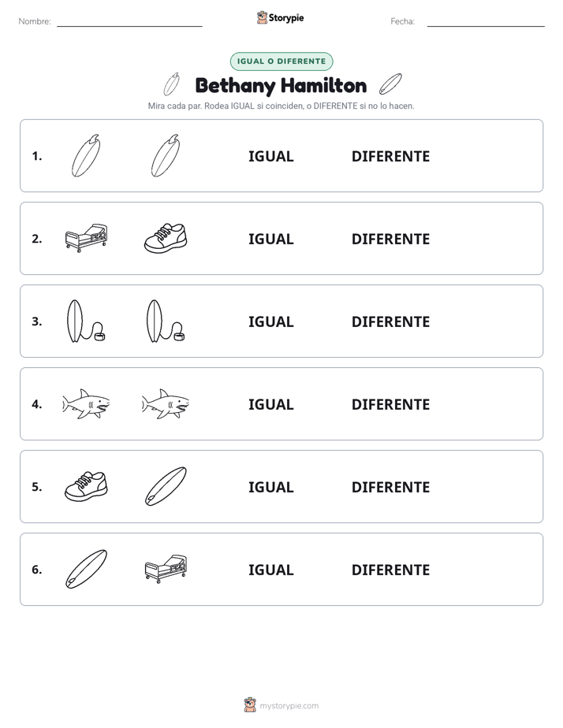Click the Bethany Hamilton title
Screen dimensions: 563x728
[281, 86]
